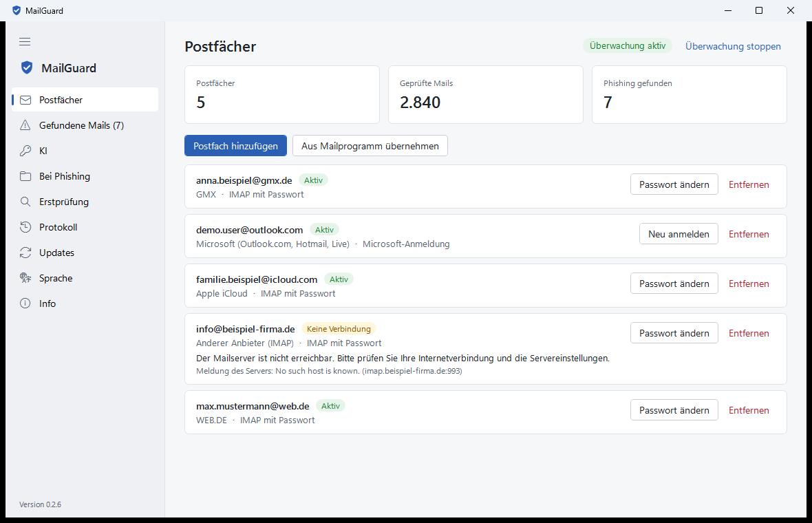This screenshot has width=812, height=523.
Task: Go to the KI settings page
Action: (x=85, y=151)
